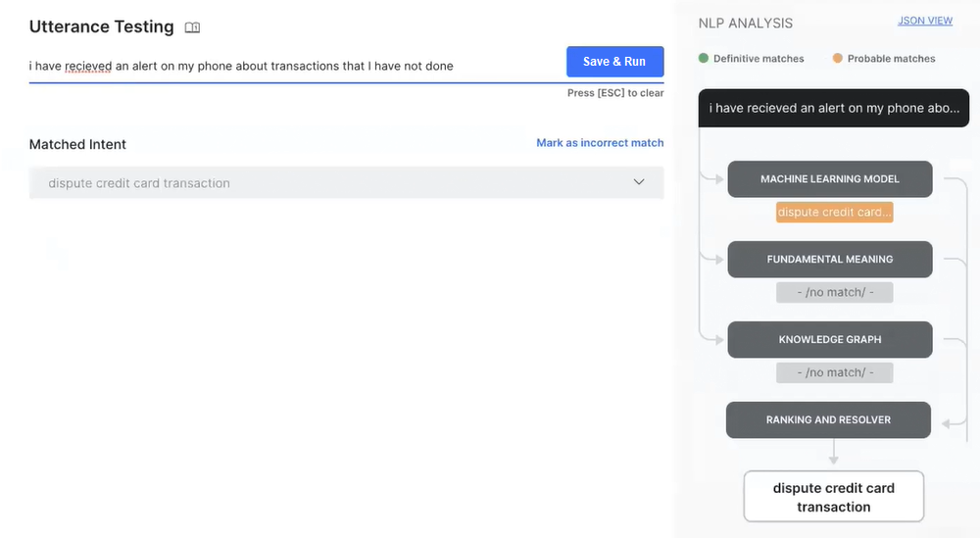The height and width of the screenshot is (538, 980).
Task: Select the Knowledge Graph node
Action: coord(829,340)
